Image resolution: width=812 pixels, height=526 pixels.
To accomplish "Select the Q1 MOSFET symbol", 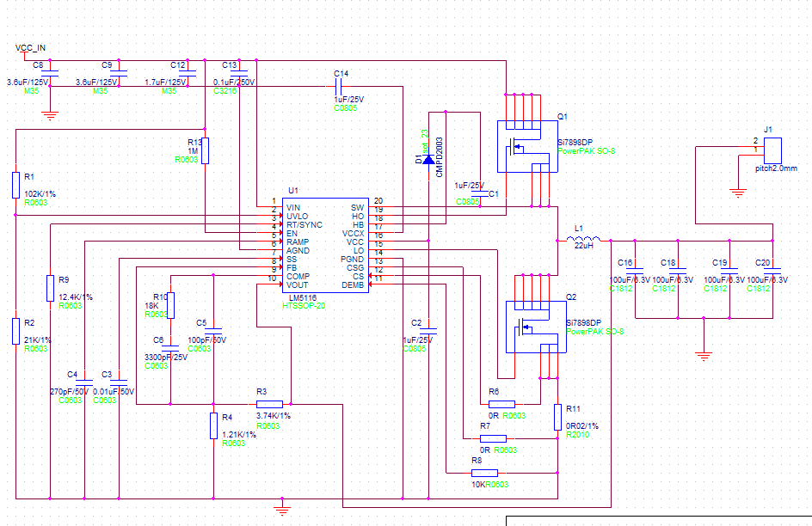I will [x=527, y=146].
